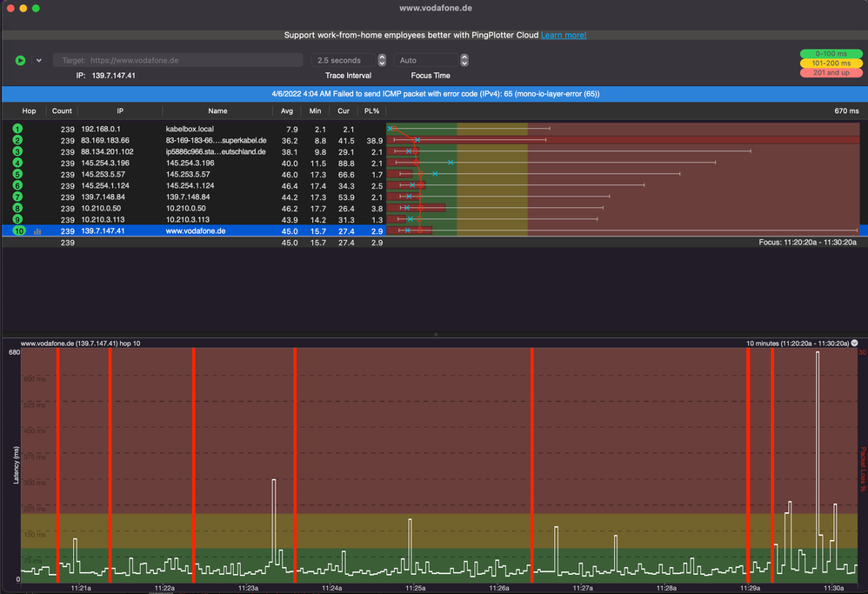Click the 201 and up red legend

831,72
